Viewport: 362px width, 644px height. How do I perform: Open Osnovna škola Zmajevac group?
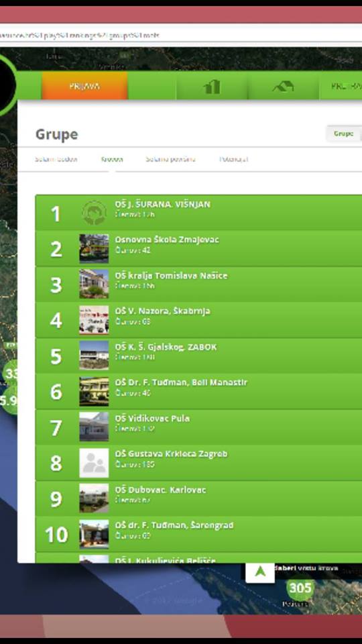(x=167, y=240)
